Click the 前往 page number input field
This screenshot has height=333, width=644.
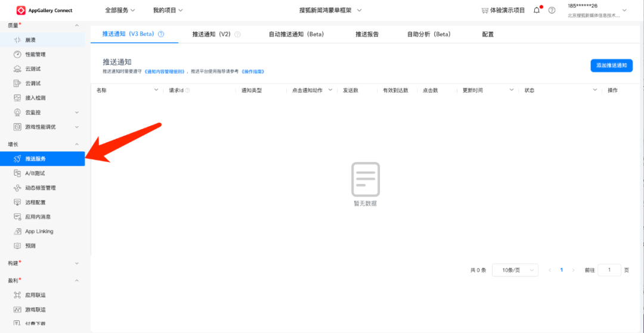tap(609, 270)
